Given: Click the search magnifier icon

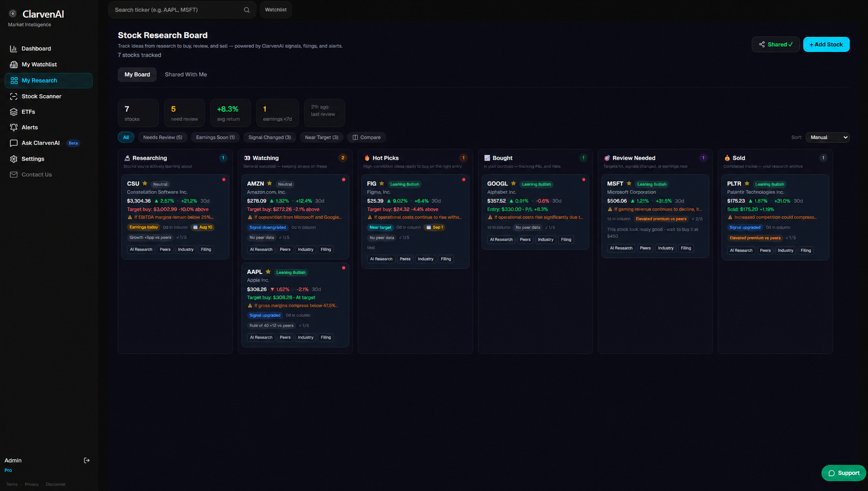Looking at the screenshot, I should pyautogui.click(x=247, y=10).
